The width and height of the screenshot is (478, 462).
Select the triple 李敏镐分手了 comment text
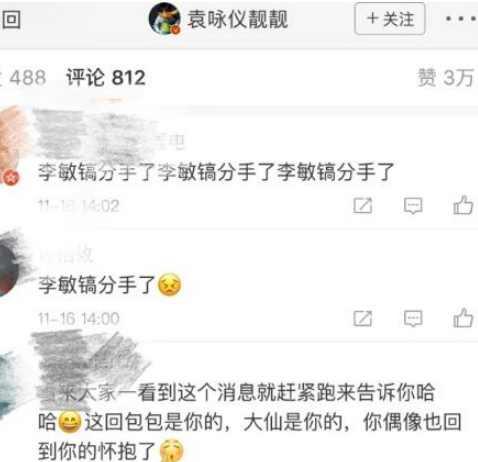216,172
